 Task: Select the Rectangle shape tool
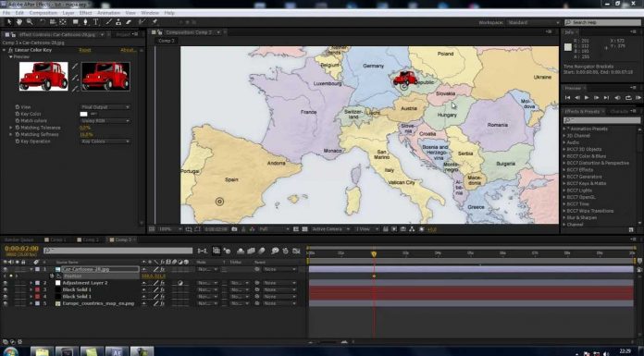pyautogui.click(x=76, y=22)
